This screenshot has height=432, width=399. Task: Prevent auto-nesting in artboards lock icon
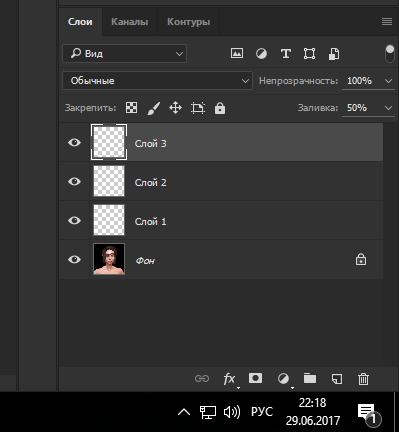pos(198,108)
